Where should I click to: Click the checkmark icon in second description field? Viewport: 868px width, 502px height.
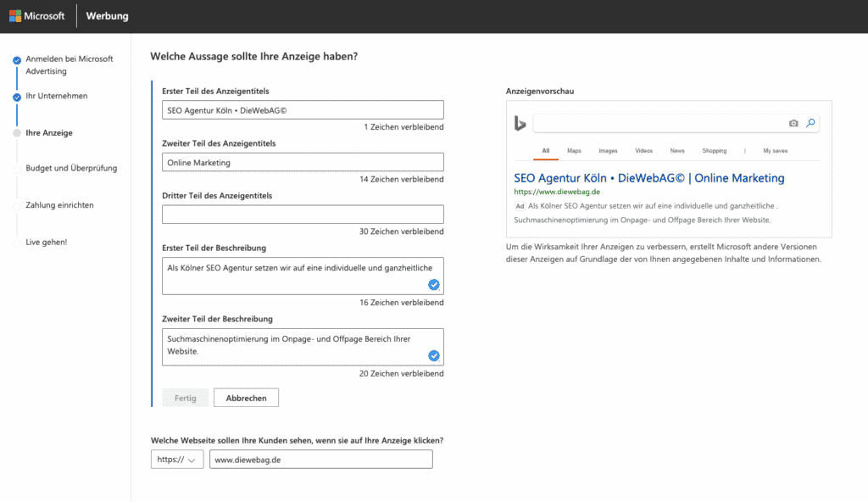(434, 355)
